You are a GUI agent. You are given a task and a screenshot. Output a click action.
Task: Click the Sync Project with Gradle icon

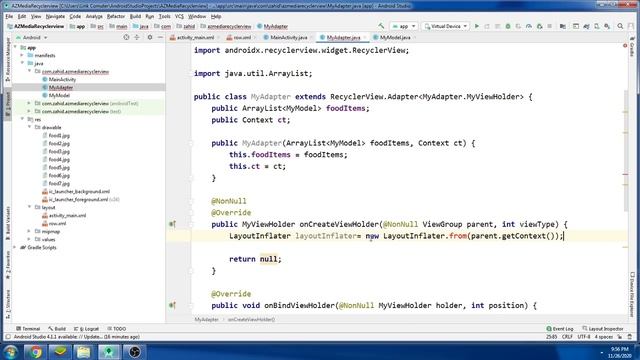tap(586, 26)
